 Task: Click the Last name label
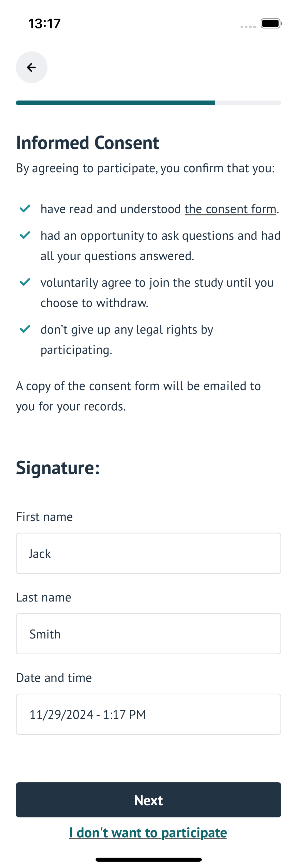click(43, 597)
